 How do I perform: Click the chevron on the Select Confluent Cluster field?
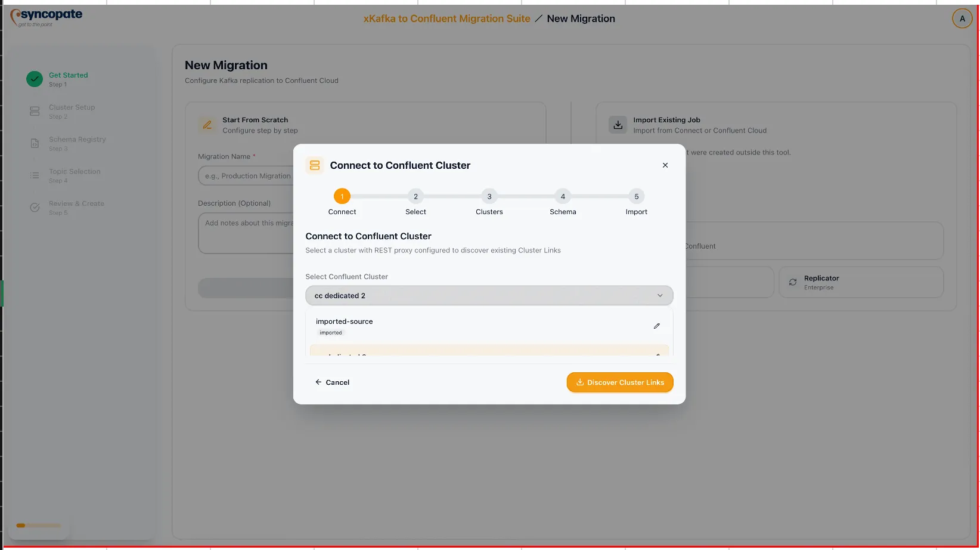(x=660, y=295)
